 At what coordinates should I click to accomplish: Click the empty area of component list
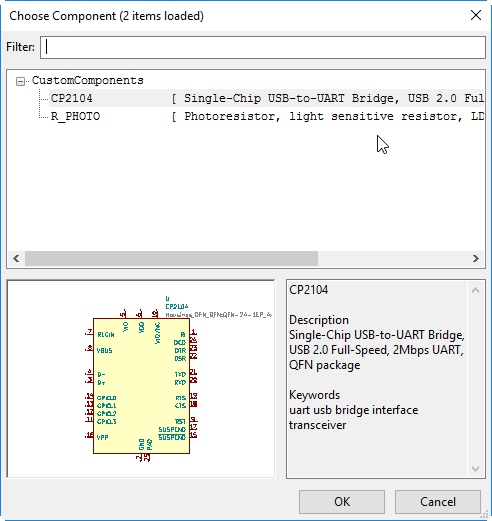click(246, 187)
